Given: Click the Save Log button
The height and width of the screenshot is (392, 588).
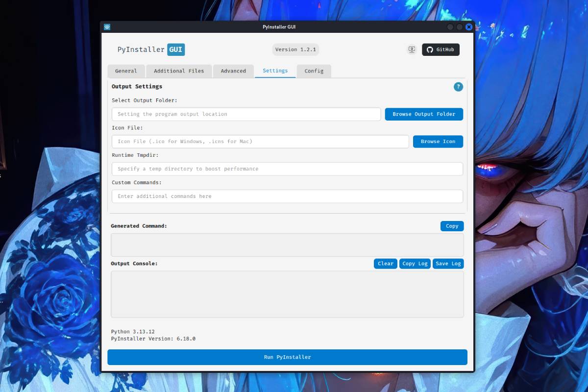Looking at the screenshot, I should 448,264.
